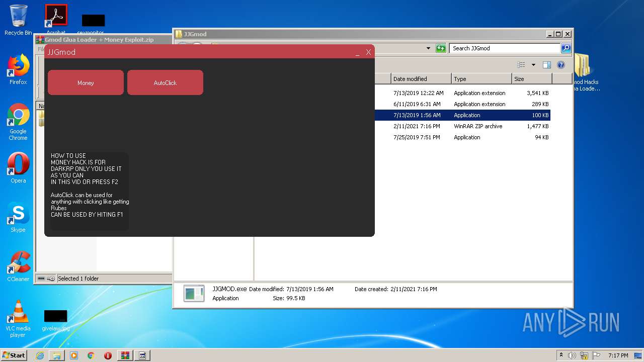Open the Recycle Bin desktop icon
644x362 pixels.
click(x=18, y=20)
